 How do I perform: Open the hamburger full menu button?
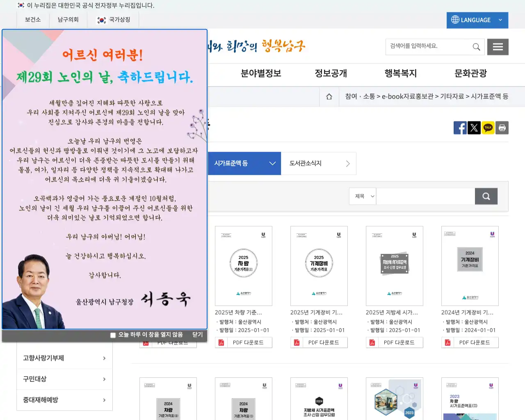pos(498,47)
